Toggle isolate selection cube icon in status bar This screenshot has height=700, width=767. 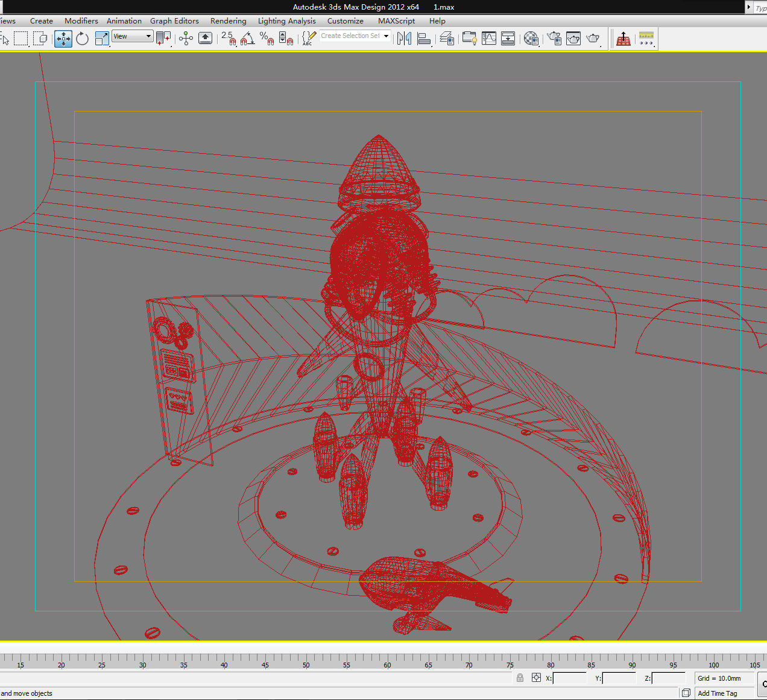[x=686, y=693]
